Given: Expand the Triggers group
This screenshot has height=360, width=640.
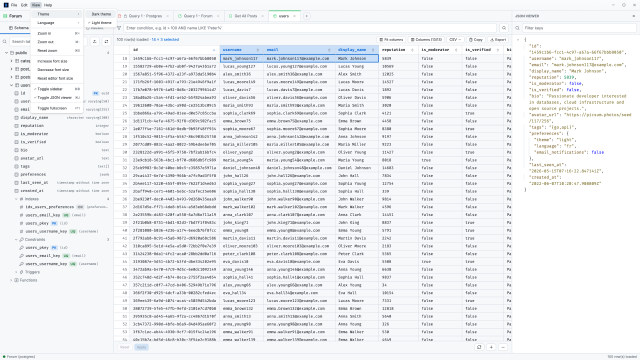Looking at the screenshot, I should 16,272.
